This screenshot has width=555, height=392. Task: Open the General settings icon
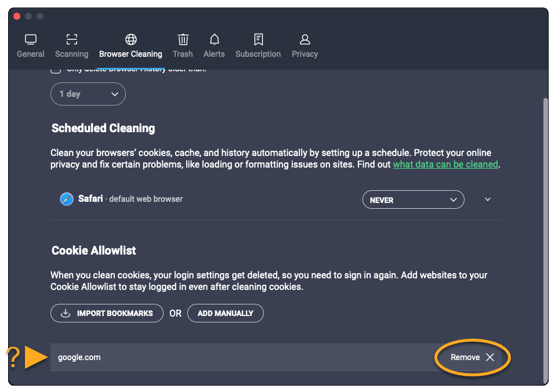click(31, 39)
